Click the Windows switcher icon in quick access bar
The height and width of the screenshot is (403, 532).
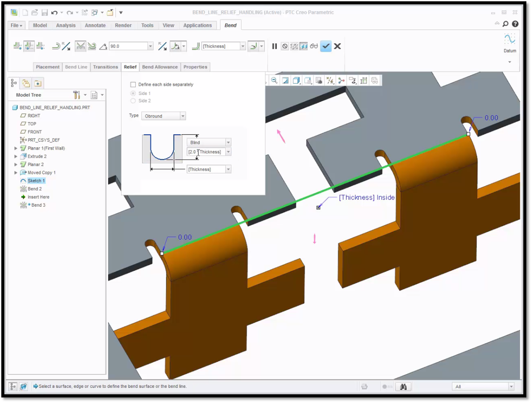click(95, 12)
